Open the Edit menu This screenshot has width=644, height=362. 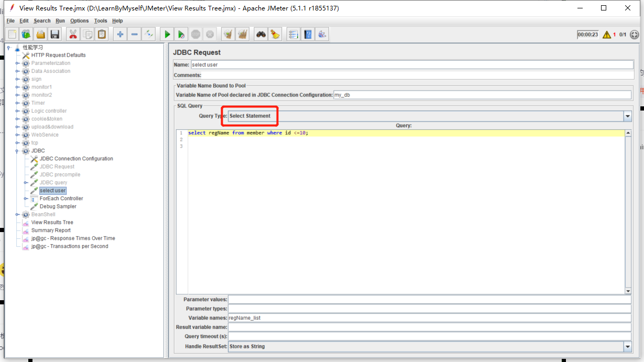tap(24, 21)
